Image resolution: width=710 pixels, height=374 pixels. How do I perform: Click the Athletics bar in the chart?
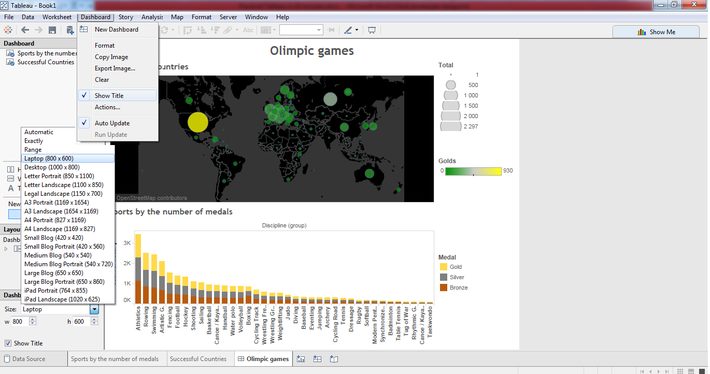(x=138, y=269)
